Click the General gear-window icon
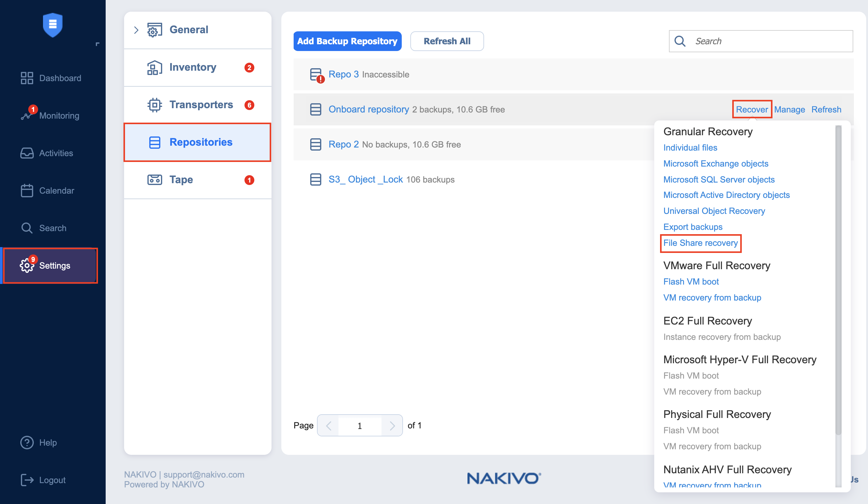The image size is (868, 504). coord(155,30)
